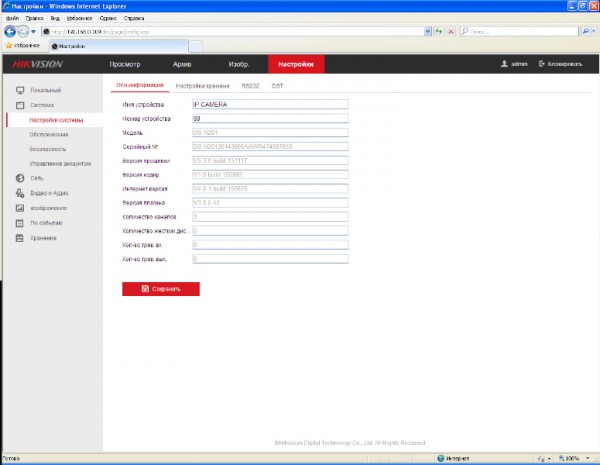Open the Справка menu

pos(134,18)
